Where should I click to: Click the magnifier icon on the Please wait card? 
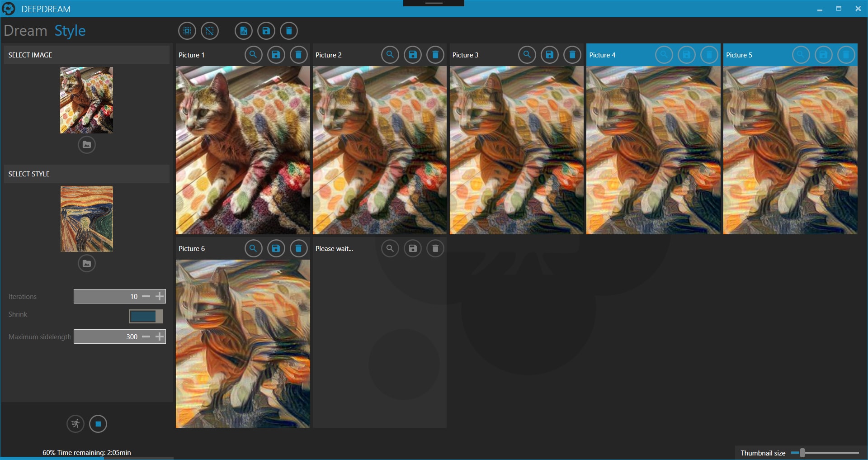pyautogui.click(x=390, y=248)
